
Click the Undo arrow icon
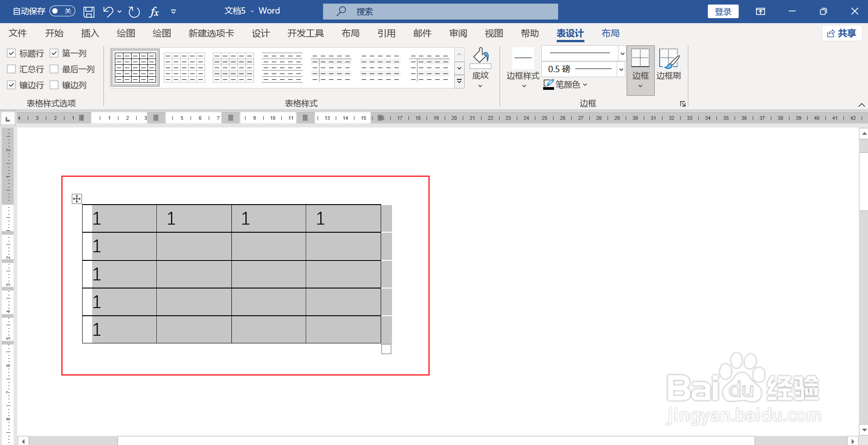pyautogui.click(x=108, y=12)
